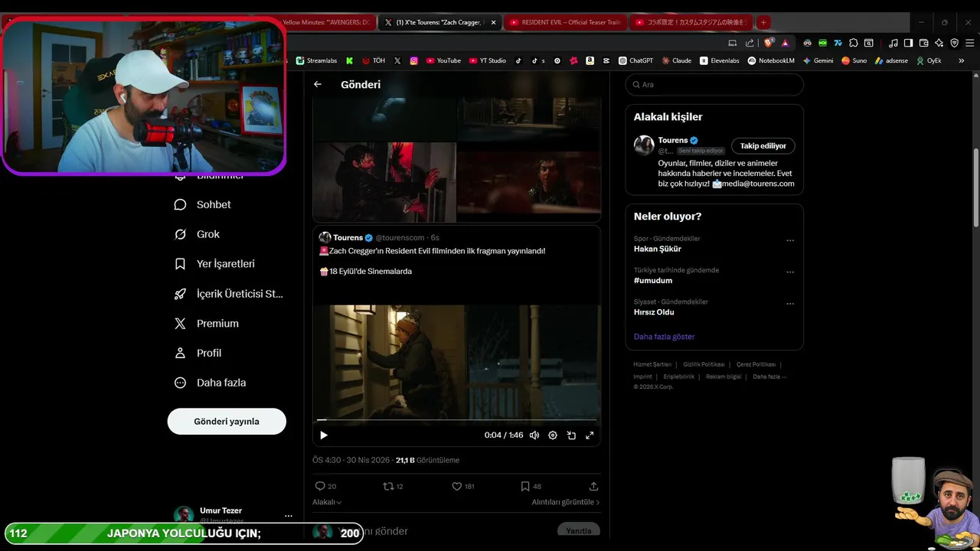The width and height of the screenshot is (980, 551).
Task: Open Claude bookmark
Action: [x=677, y=60]
